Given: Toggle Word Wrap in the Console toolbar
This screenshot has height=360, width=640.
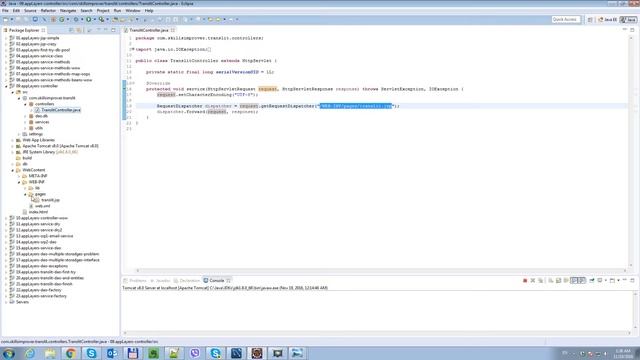Looking at the screenshot, I should 566,280.
